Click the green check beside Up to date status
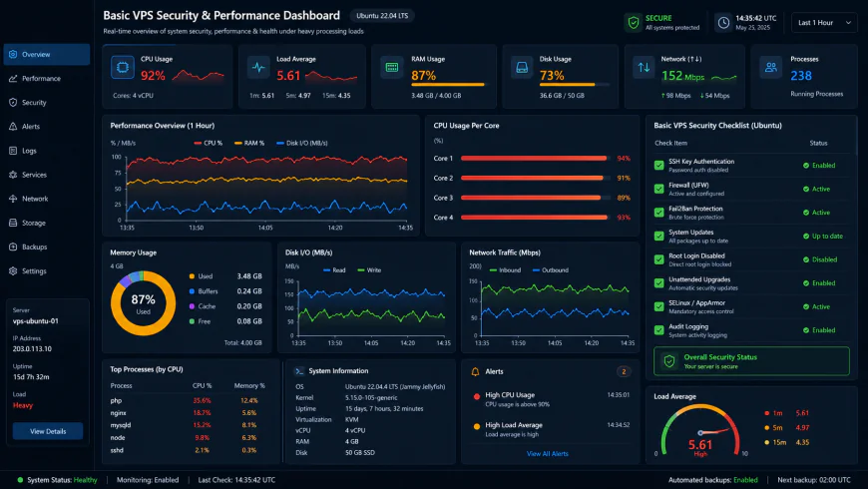The width and height of the screenshot is (868, 489). tap(806, 236)
